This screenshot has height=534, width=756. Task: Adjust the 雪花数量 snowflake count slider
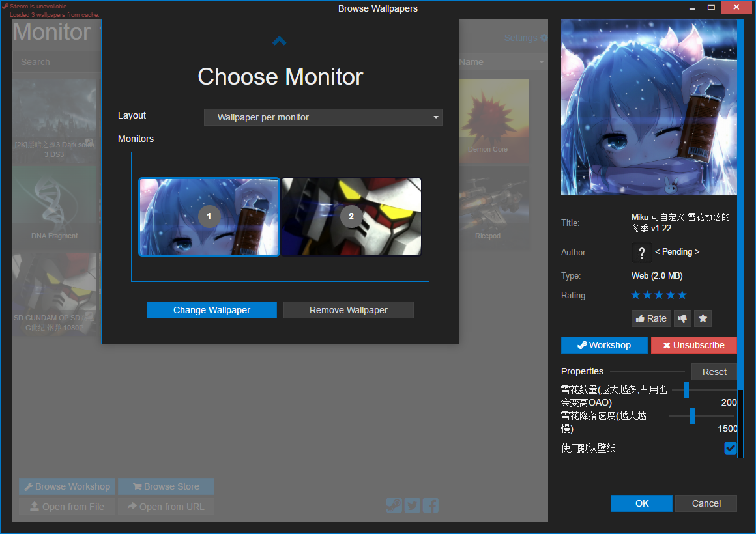tap(686, 390)
